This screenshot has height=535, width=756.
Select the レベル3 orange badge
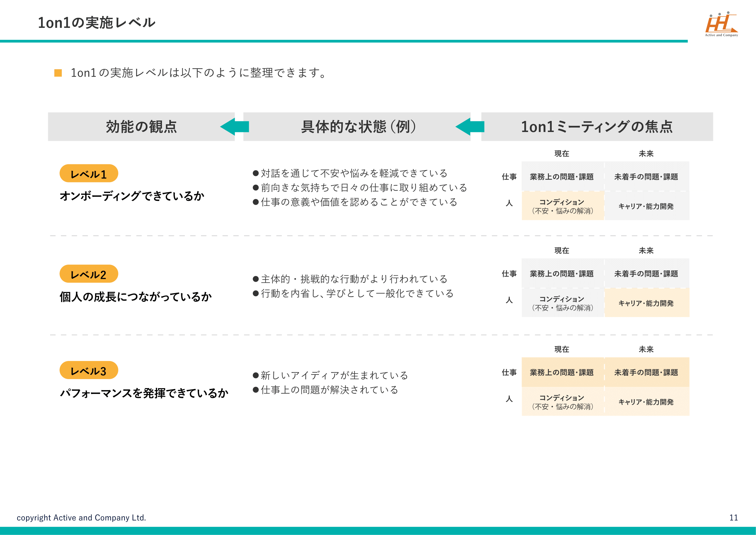tap(89, 371)
